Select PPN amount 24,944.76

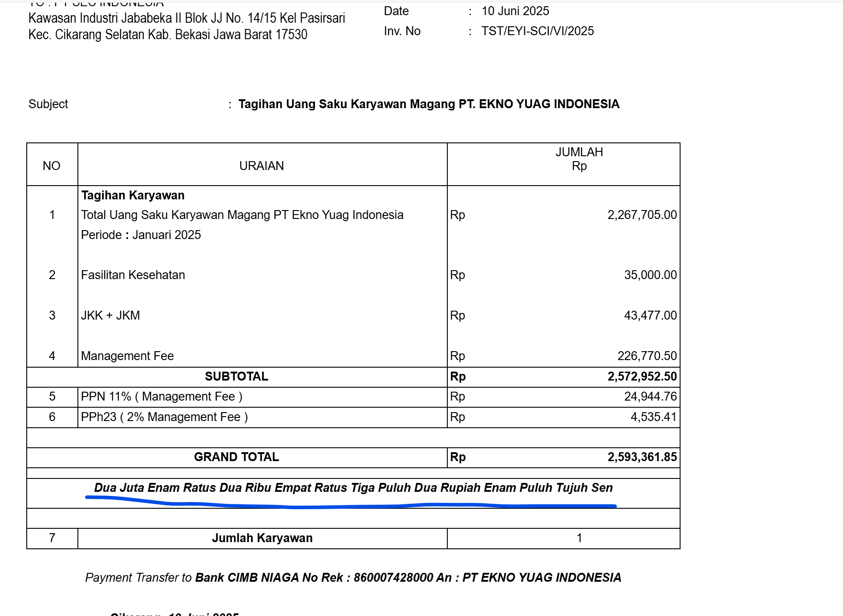(650, 397)
